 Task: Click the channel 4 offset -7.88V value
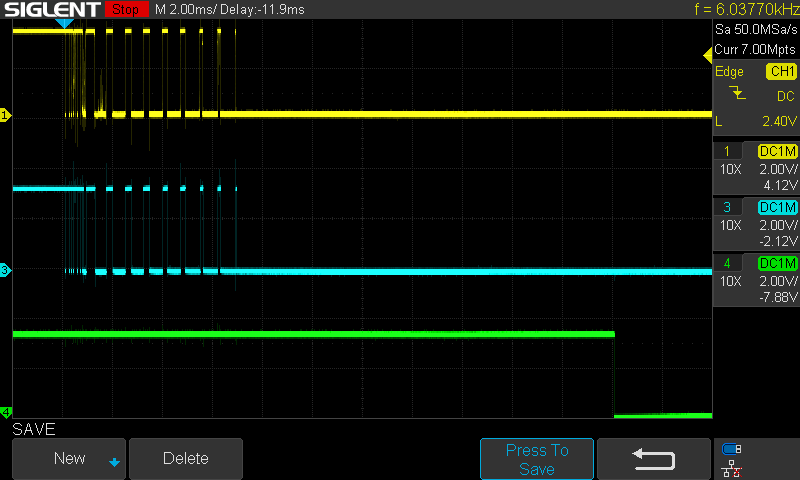[778, 297]
